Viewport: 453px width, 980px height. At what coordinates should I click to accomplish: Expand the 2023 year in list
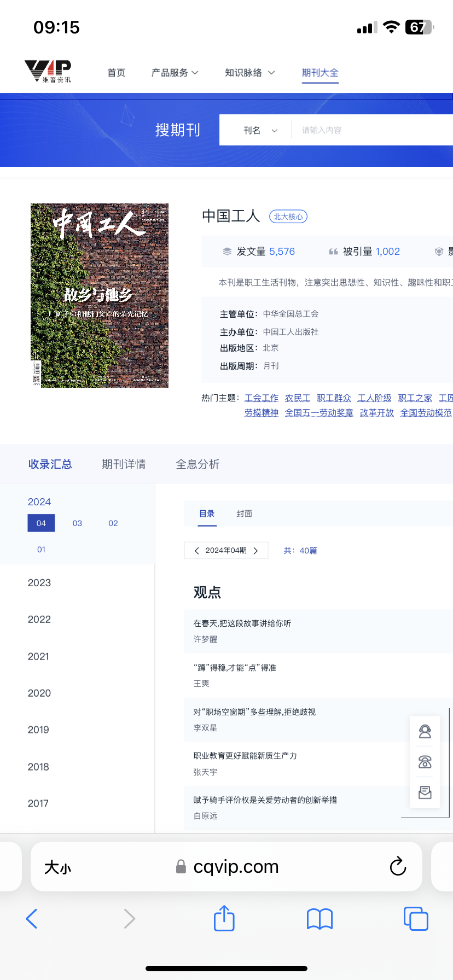[x=39, y=583]
